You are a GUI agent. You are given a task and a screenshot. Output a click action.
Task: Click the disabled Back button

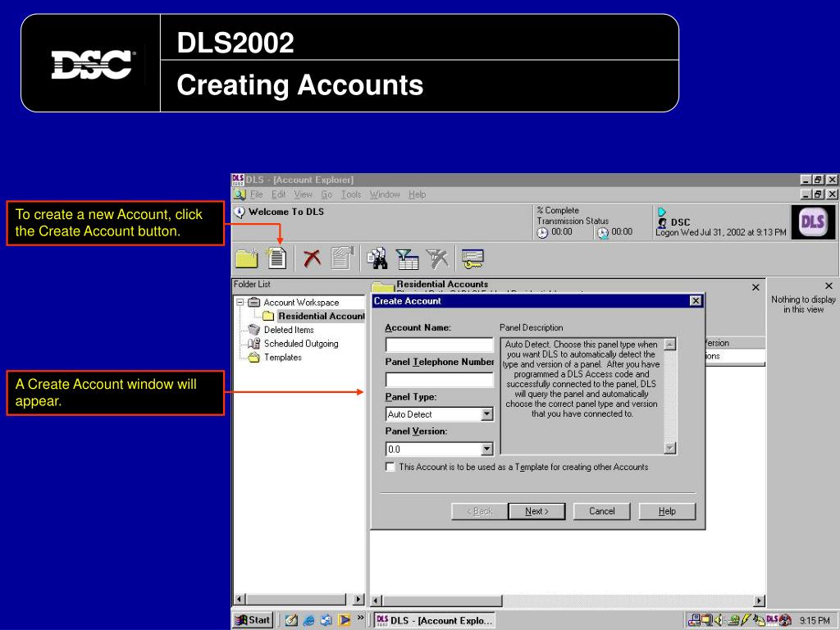coord(479,511)
